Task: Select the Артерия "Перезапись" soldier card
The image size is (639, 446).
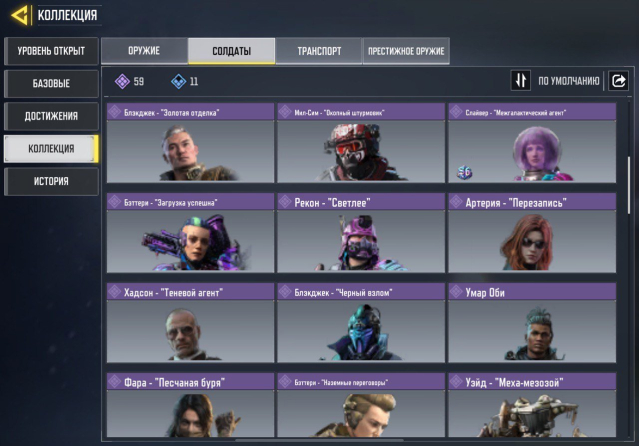Action: click(x=532, y=233)
